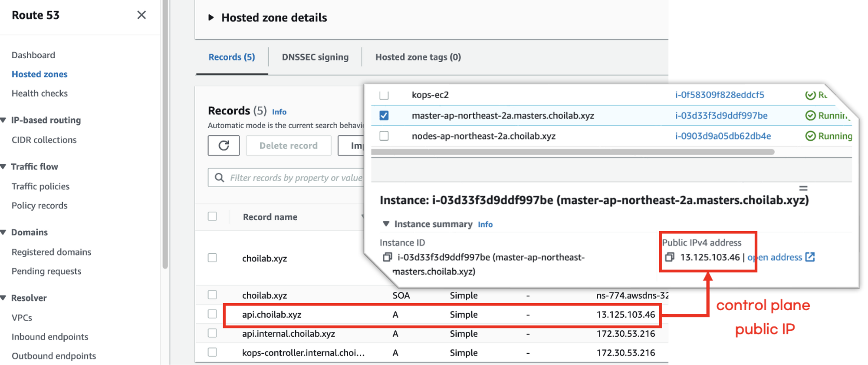Collapse the Domains sidebar section
This screenshot has width=868, height=365.
pos(3,232)
